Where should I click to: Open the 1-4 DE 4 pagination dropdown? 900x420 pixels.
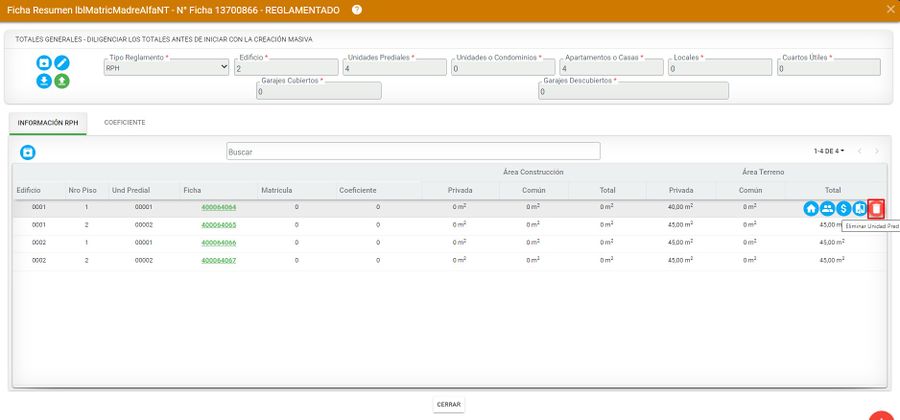tap(829, 151)
